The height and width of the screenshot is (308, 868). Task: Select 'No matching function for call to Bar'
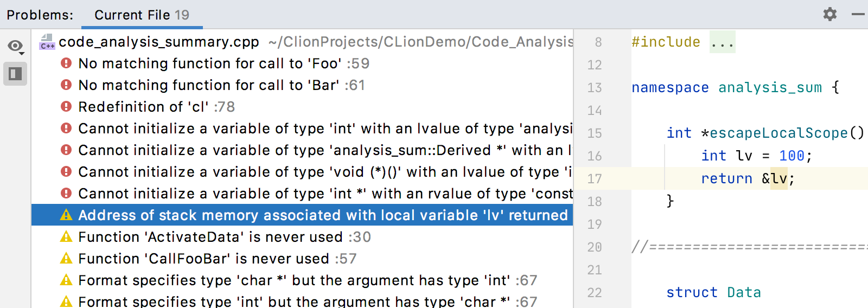coord(302,85)
